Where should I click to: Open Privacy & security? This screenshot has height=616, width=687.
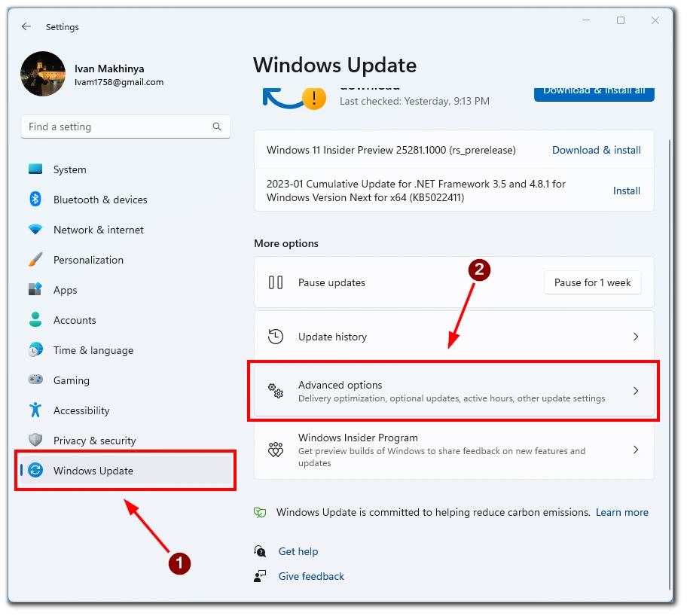pos(126,441)
